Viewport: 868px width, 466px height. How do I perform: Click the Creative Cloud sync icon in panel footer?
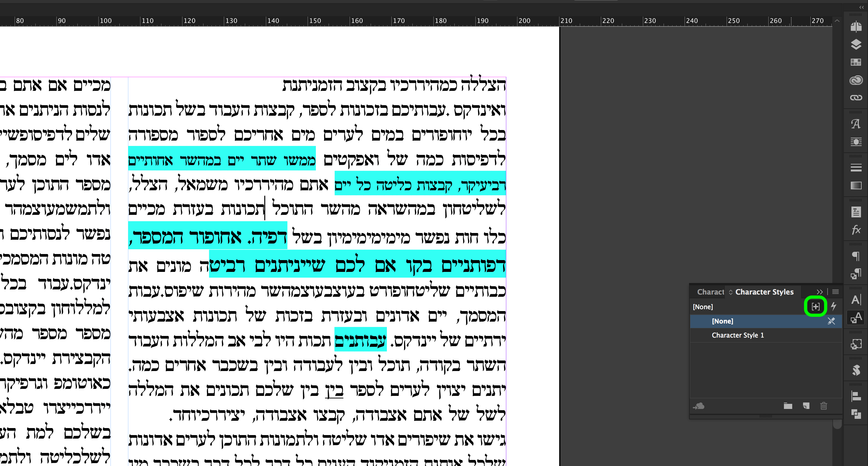coord(699,407)
